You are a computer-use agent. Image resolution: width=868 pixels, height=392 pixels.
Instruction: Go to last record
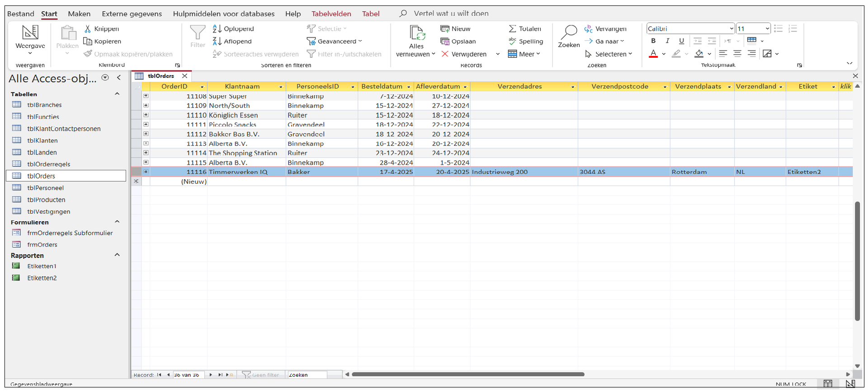[220, 375]
